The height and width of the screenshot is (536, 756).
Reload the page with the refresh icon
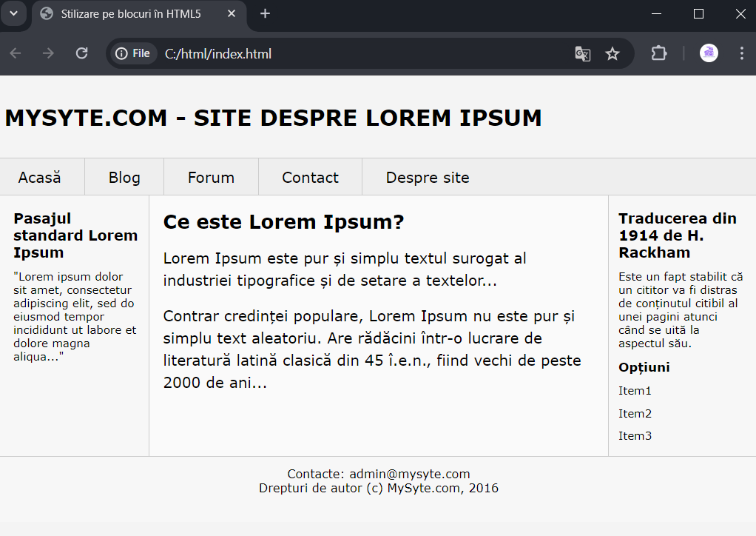82,53
